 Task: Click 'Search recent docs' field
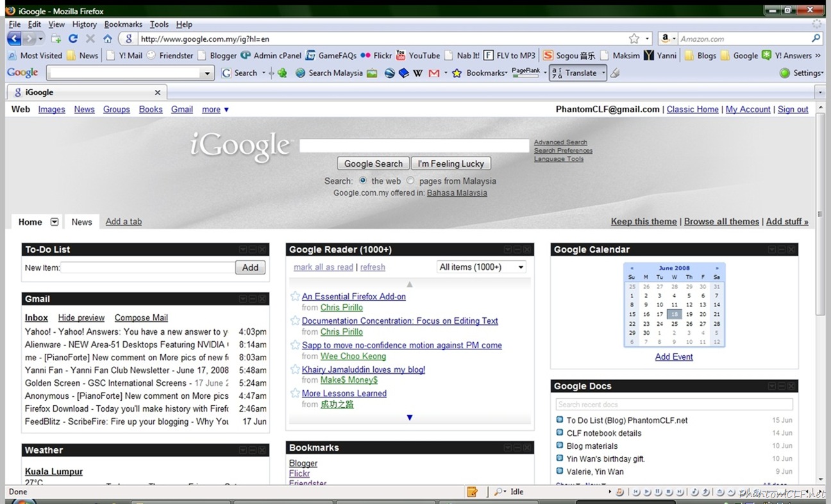pyautogui.click(x=674, y=404)
